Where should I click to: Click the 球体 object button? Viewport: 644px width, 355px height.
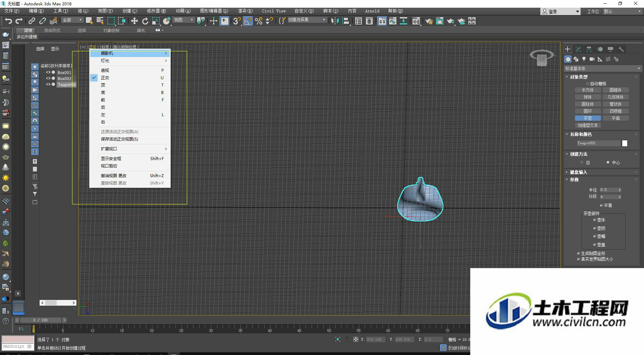coord(588,97)
